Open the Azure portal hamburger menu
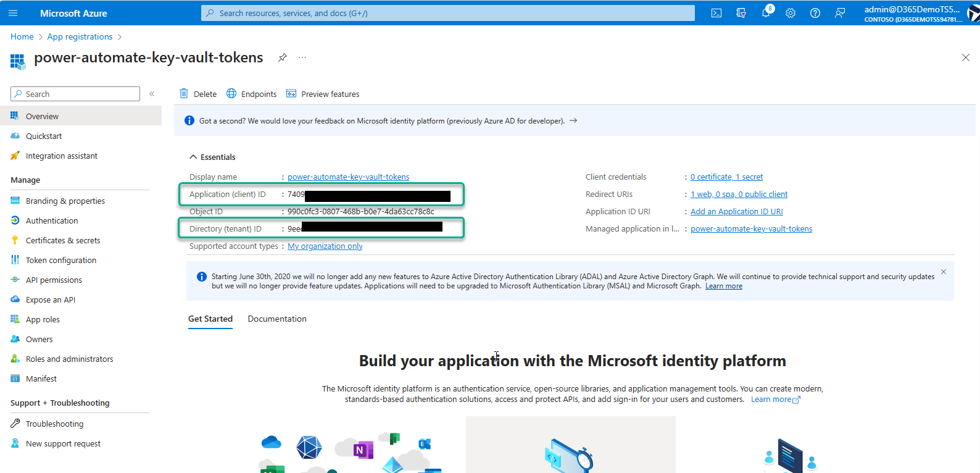Image resolution: width=980 pixels, height=473 pixels. (13, 13)
